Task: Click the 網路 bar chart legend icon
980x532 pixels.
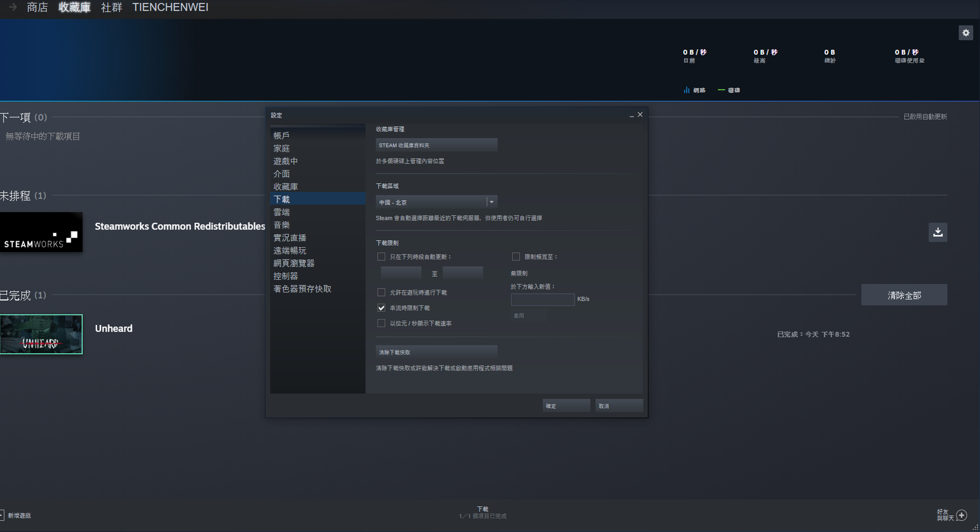Action: (x=687, y=90)
